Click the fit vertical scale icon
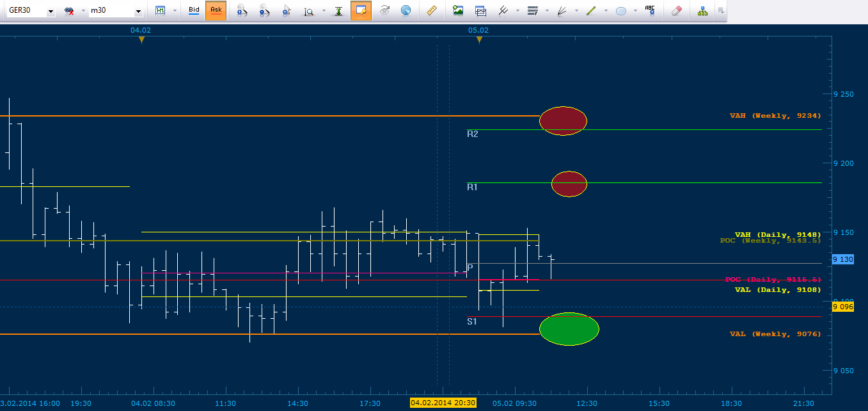 (x=339, y=11)
